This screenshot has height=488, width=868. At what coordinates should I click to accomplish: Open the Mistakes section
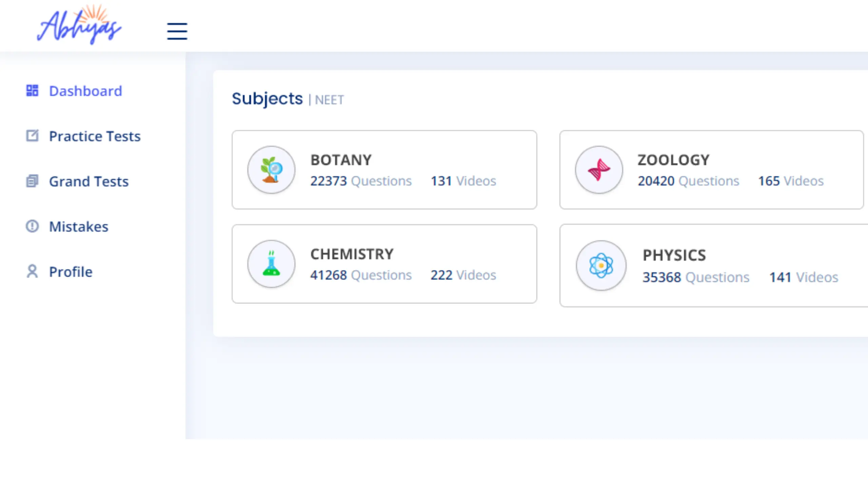79,226
